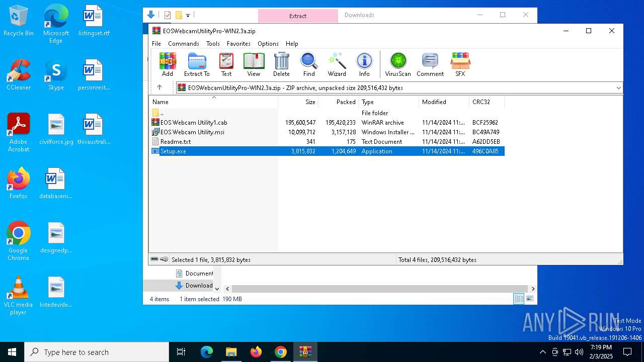Go up one level with the arrow
Viewport: 644px width, 362px height.
click(x=159, y=87)
